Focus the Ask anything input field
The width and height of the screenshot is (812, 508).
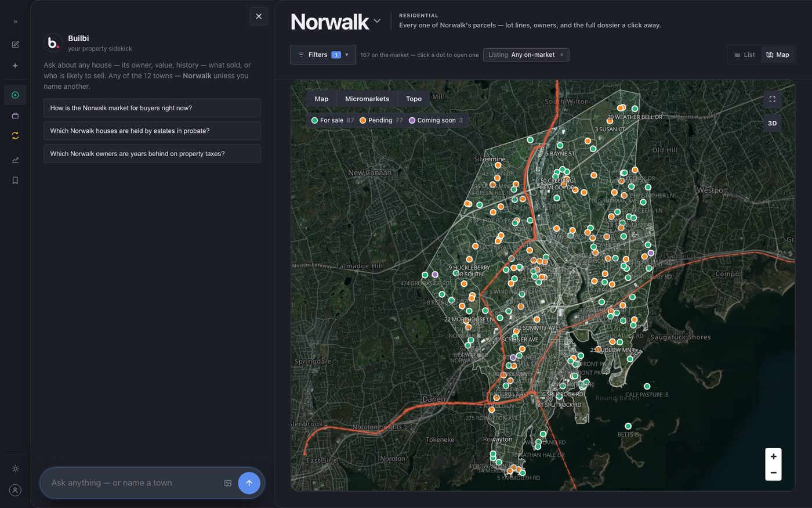[x=135, y=483]
